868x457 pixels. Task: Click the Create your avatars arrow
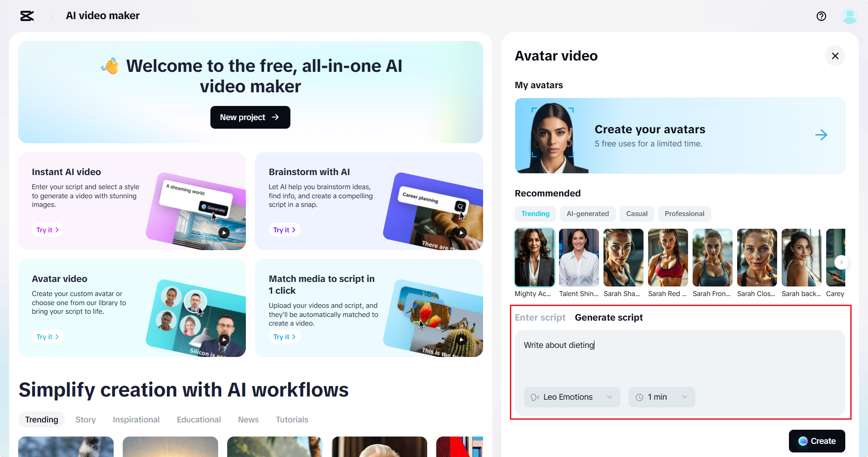[821, 135]
